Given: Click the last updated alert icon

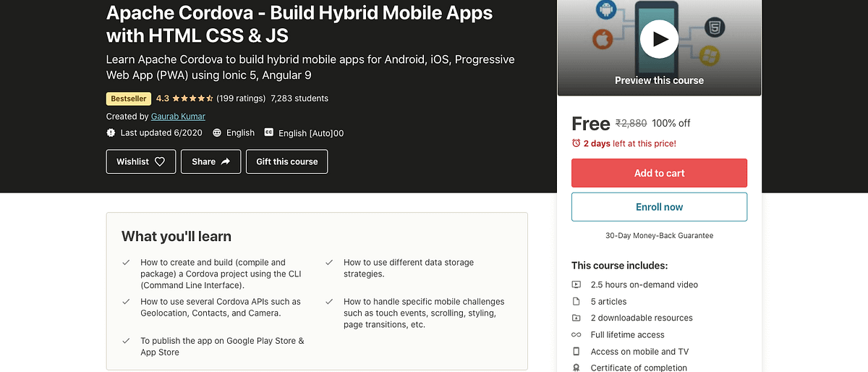Looking at the screenshot, I should (x=111, y=132).
